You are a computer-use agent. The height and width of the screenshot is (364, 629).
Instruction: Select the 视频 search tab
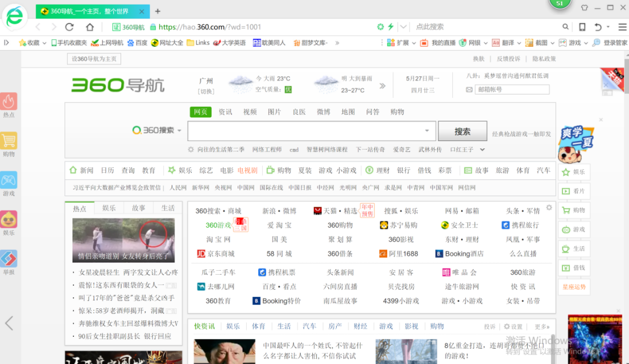(250, 111)
